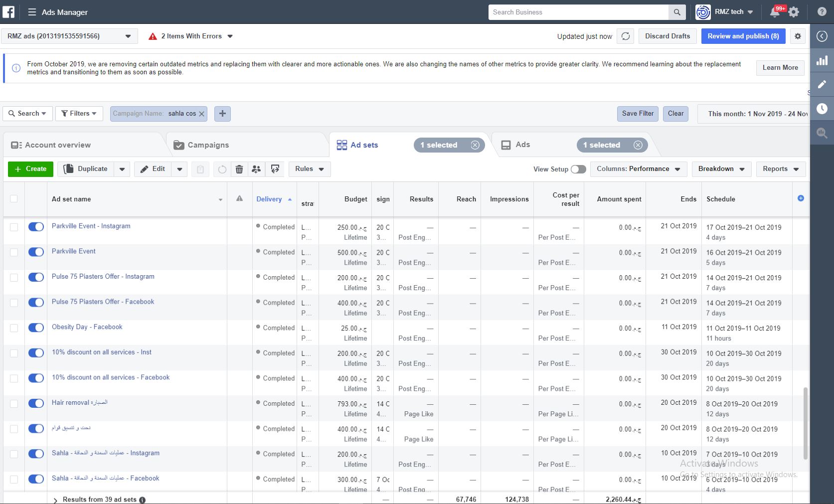The height and width of the screenshot is (504, 834).
Task: Open the settings gear in top bar
Action: pos(794,12)
